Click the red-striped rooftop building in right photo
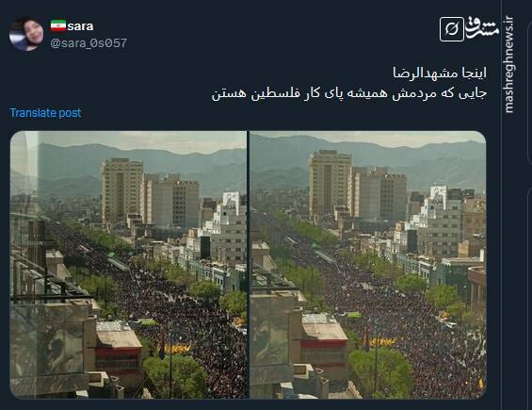The width and height of the screenshot is (532, 410). point(324,345)
